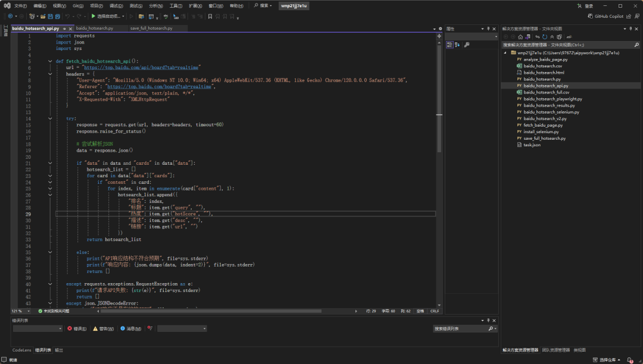
Task: Click the 登录 sign-in button
Action: 585,6
